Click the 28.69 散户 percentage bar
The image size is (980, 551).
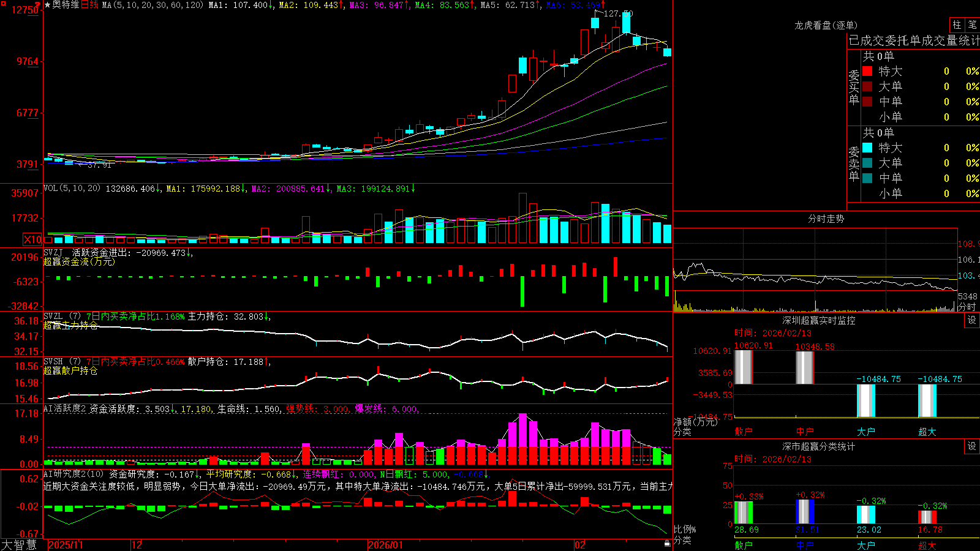click(x=744, y=512)
